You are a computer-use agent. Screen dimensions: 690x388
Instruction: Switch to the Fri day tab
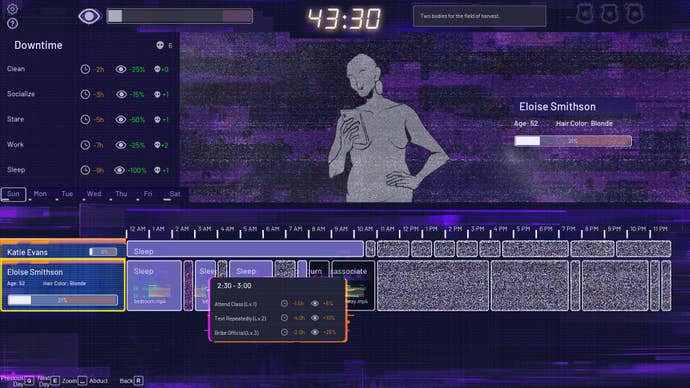(x=148, y=194)
